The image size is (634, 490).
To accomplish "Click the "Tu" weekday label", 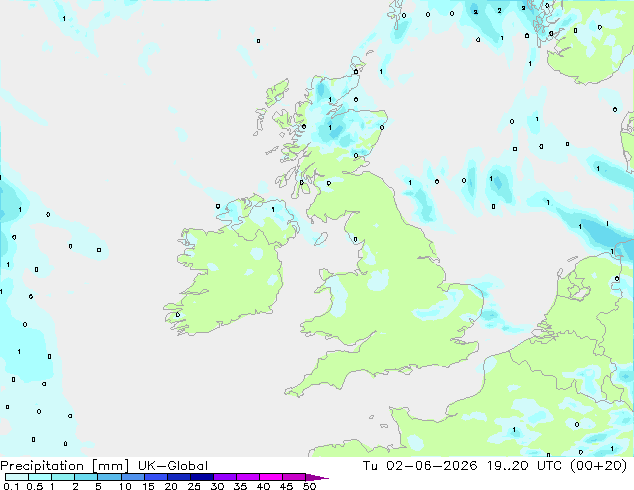I will pyautogui.click(x=370, y=466).
